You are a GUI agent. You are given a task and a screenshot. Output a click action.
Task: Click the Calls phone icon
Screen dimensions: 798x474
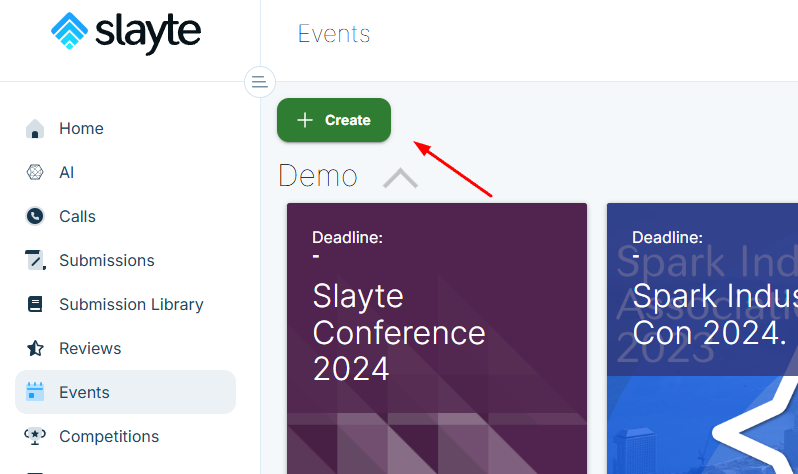(35, 217)
